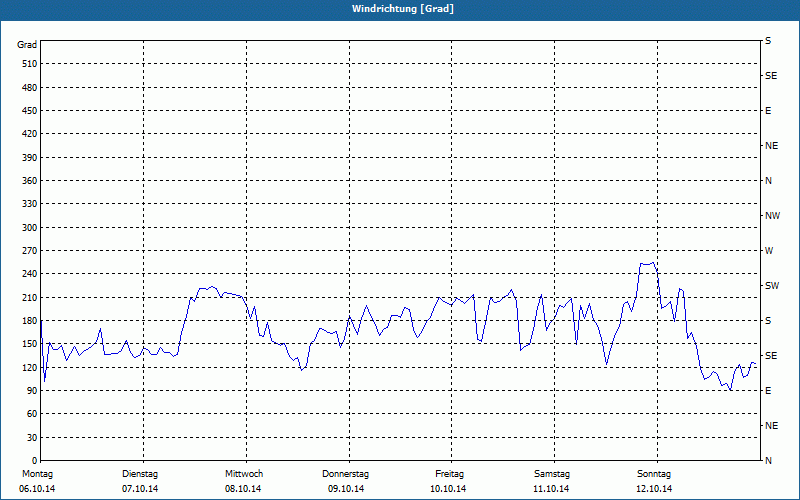Click the 330 degree axis label
Screen dimensions: 800x500
coord(30,204)
